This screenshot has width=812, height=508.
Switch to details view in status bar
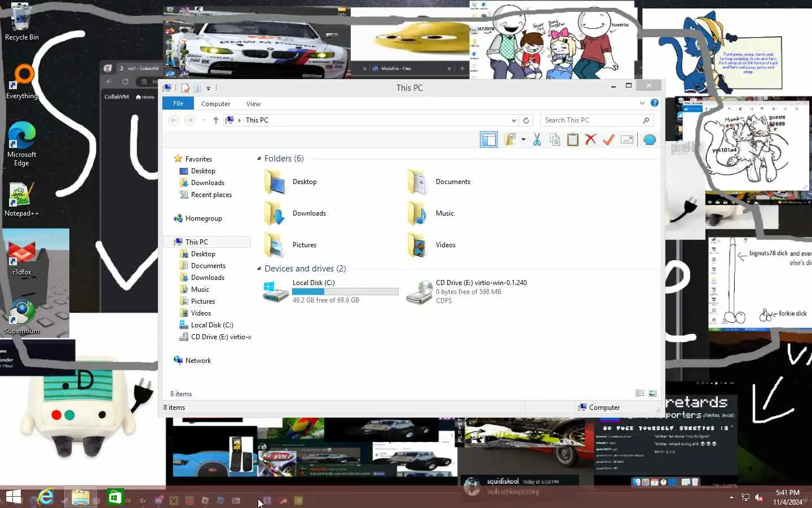click(x=639, y=393)
